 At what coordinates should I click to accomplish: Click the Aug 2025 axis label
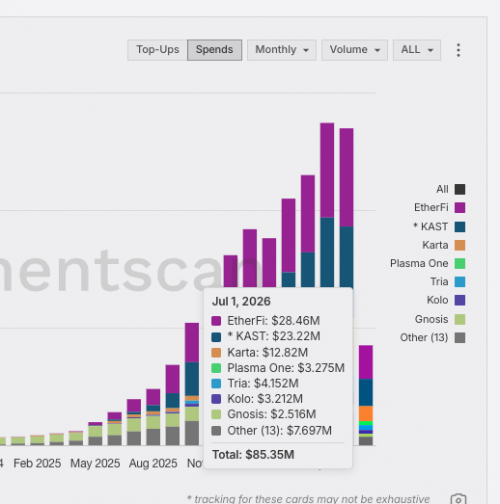[x=153, y=463]
